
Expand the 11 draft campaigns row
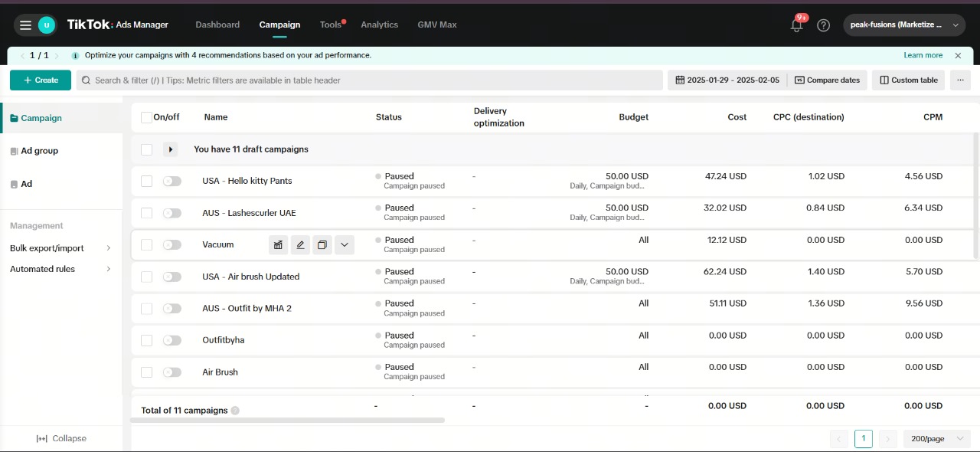coord(170,149)
